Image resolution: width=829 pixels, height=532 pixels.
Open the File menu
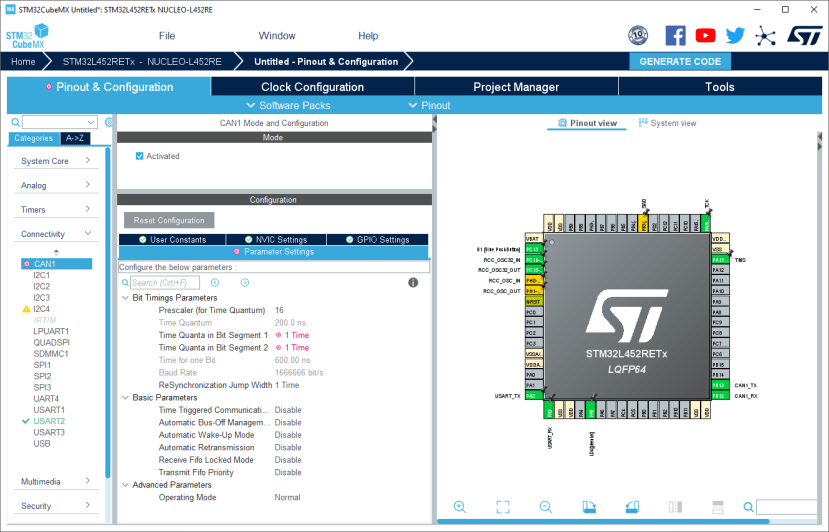pos(167,35)
